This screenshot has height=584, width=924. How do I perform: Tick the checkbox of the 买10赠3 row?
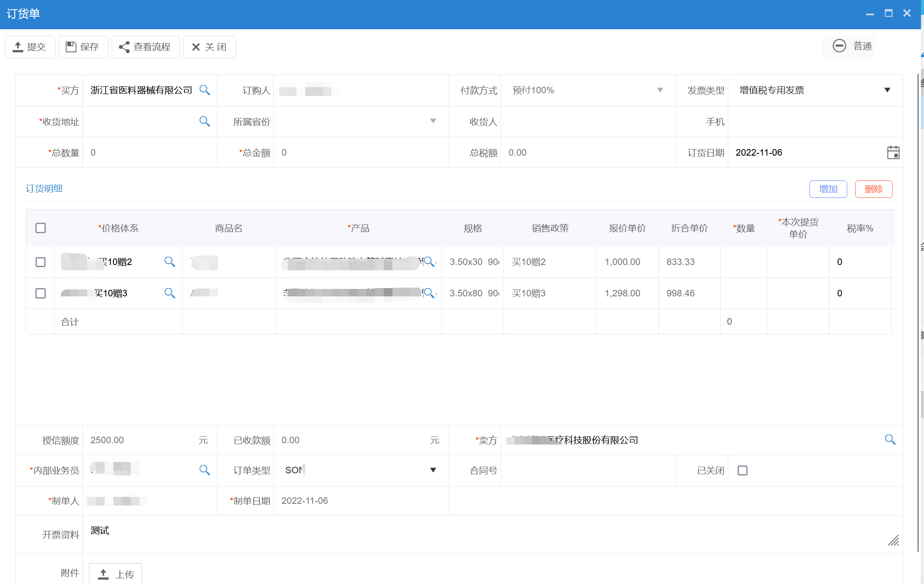point(41,293)
